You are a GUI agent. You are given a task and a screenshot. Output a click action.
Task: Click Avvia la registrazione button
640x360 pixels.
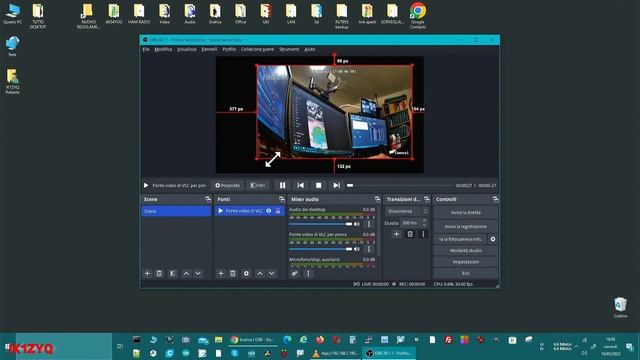click(466, 227)
